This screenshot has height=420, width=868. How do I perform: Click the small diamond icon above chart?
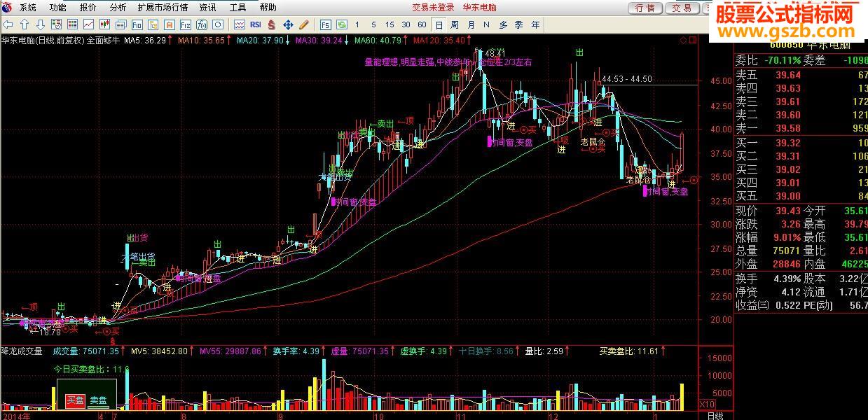point(684,41)
